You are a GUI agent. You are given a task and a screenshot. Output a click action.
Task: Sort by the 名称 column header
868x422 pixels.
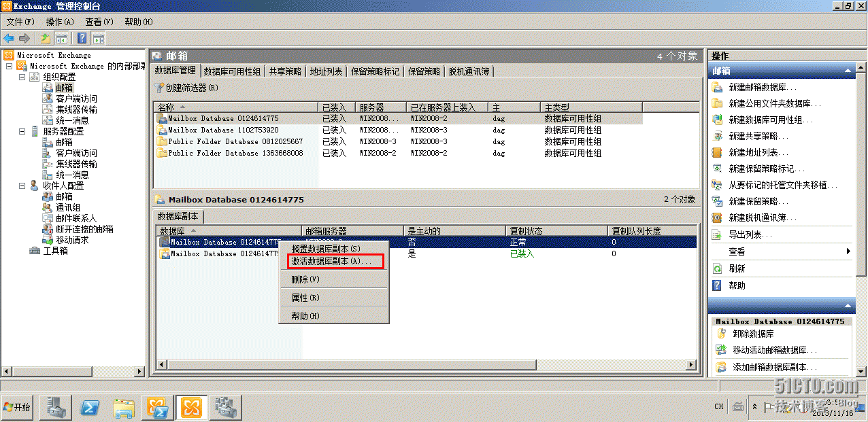[236, 107]
